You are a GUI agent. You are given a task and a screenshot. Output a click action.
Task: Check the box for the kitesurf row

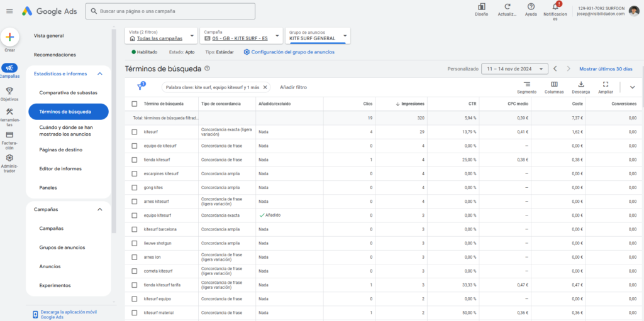[134, 132]
